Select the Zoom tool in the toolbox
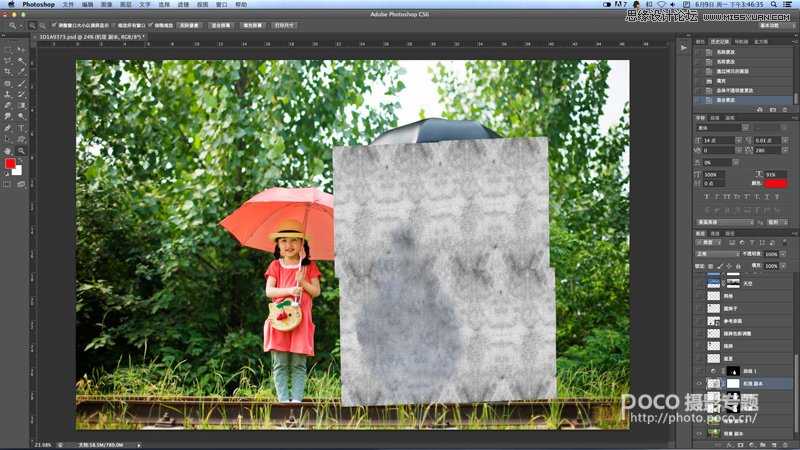 (x=21, y=151)
